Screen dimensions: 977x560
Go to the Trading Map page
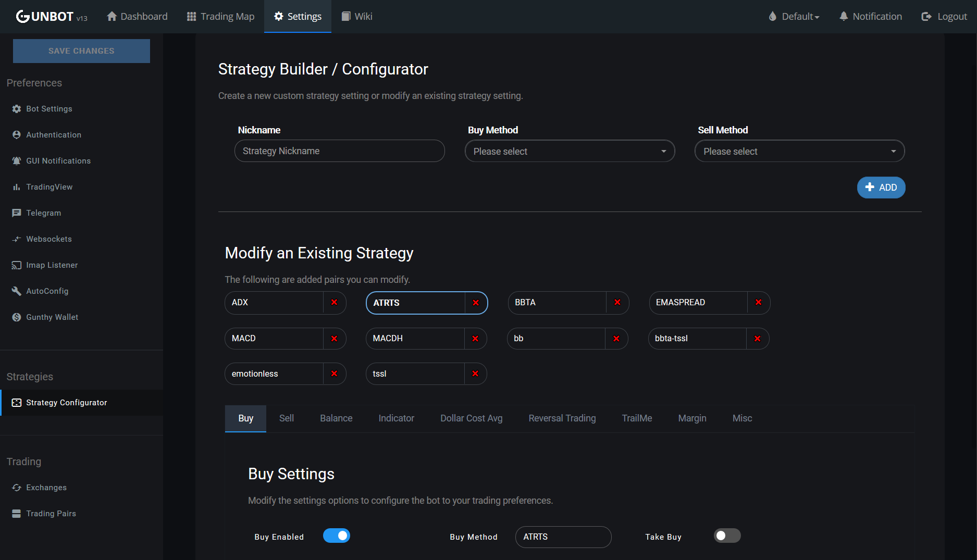(221, 17)
